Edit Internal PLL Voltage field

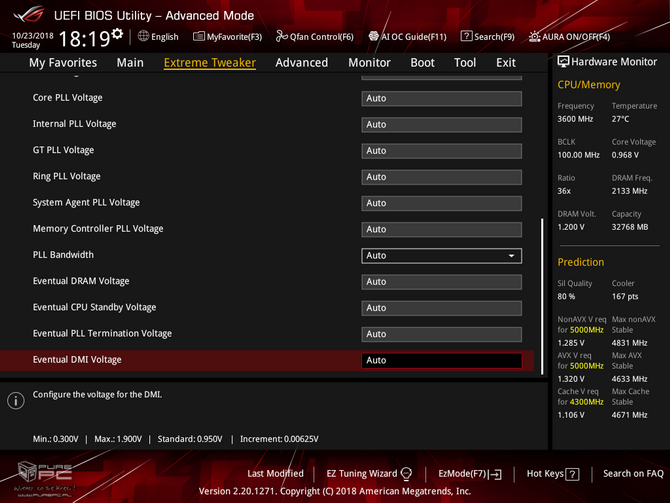(x=441, y=124)
